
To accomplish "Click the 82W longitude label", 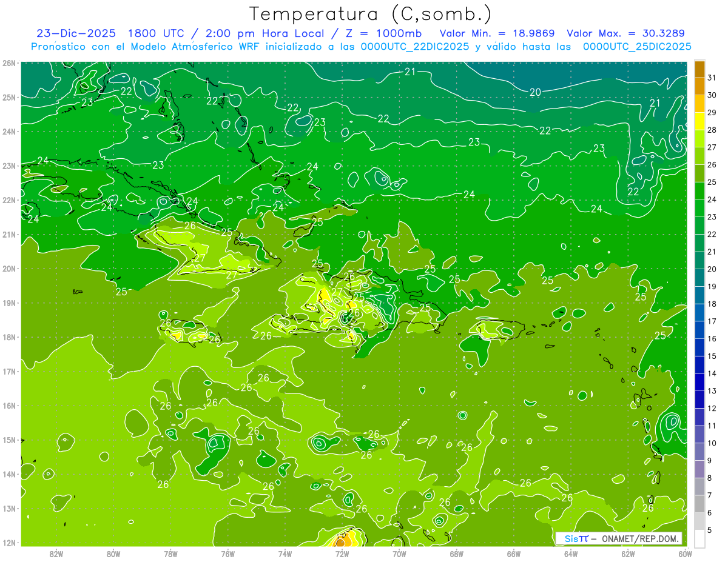I will (56, 553).
